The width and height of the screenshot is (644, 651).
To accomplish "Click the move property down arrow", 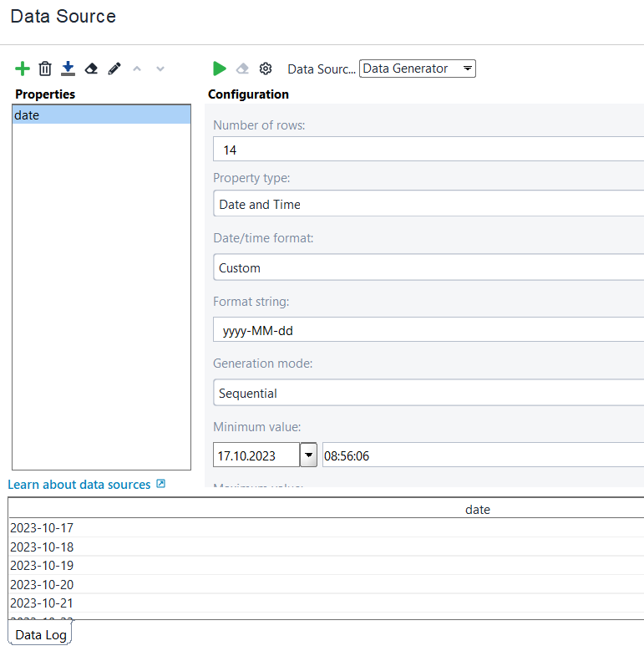I will 160,69.
